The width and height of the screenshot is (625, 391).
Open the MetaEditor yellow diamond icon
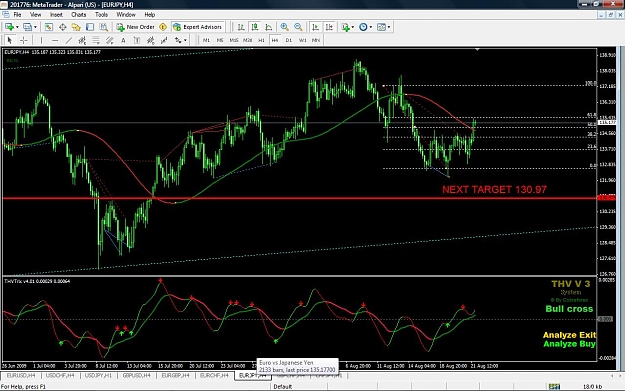pyautogui.click(x=163, y=27)
